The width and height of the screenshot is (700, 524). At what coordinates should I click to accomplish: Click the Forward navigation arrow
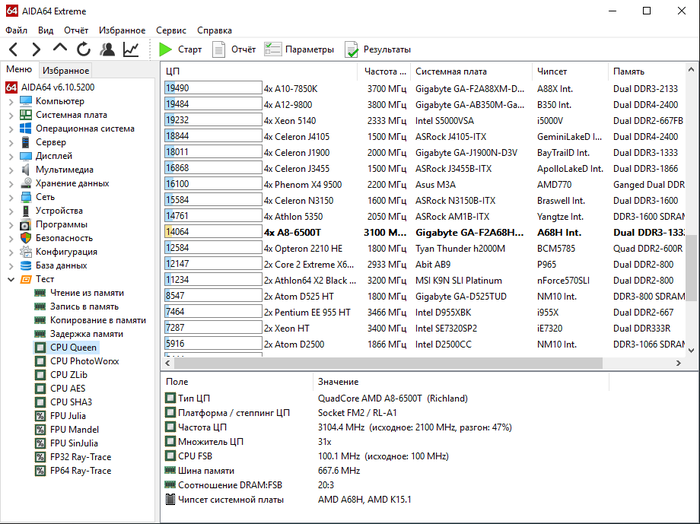37,49
